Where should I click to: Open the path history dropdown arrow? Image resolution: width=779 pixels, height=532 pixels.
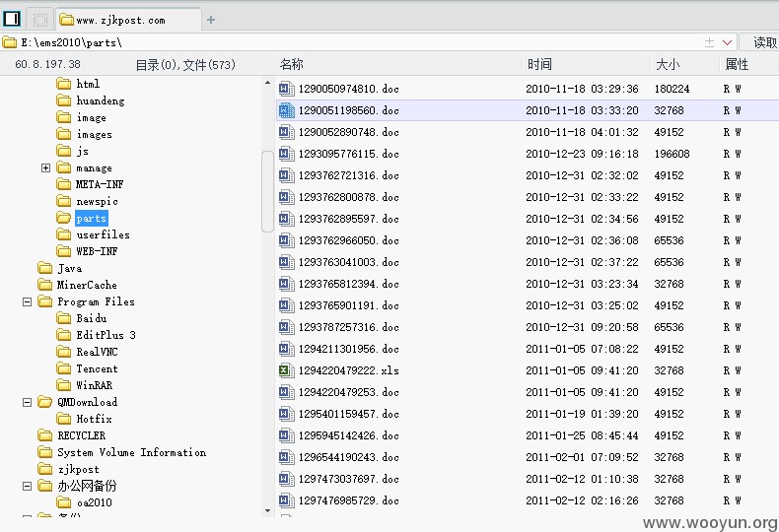[727, 42]
